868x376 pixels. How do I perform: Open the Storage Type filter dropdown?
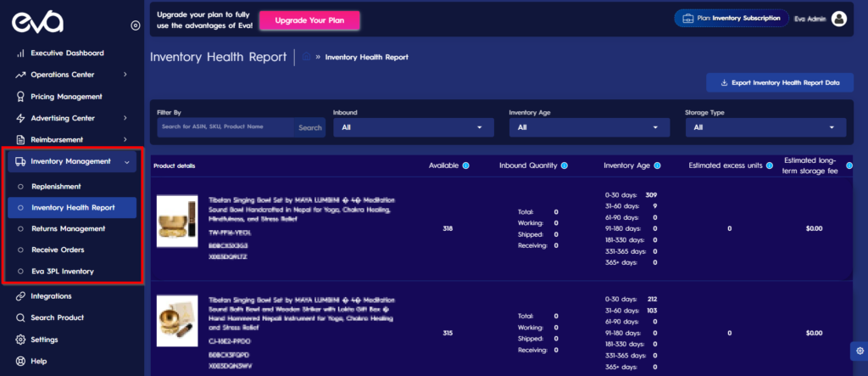(x=765, y=127)
